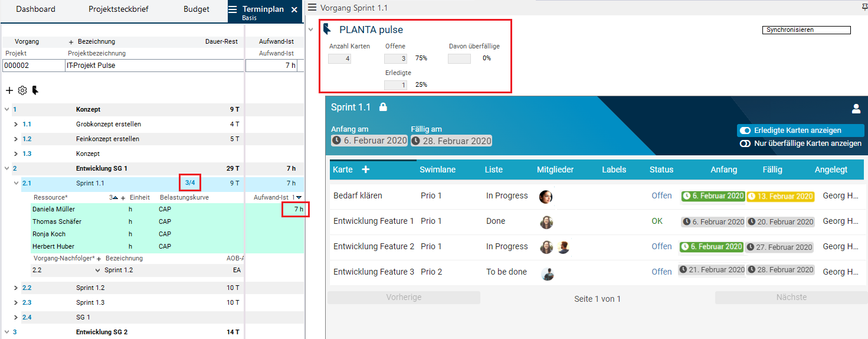The image size is (868, 339).
Task: Expand task 1.1 Grobkonzept erstellen
Action: pos(16,124)
